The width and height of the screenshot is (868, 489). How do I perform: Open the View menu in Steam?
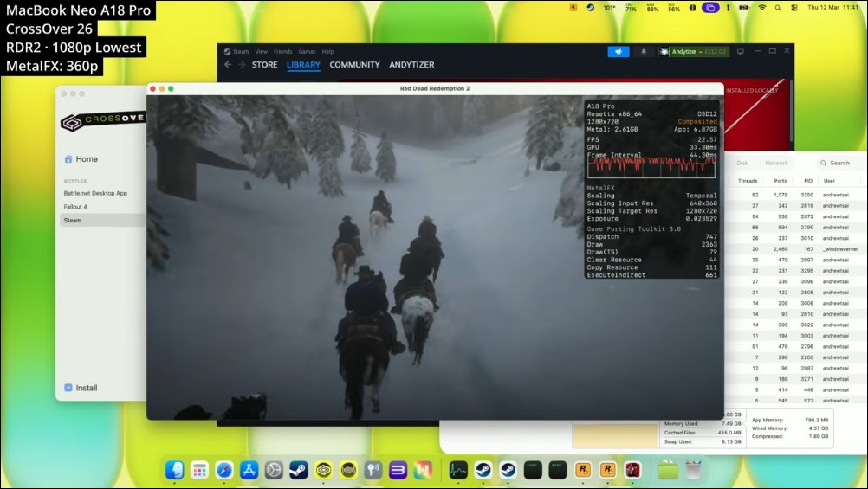[262, 51]
